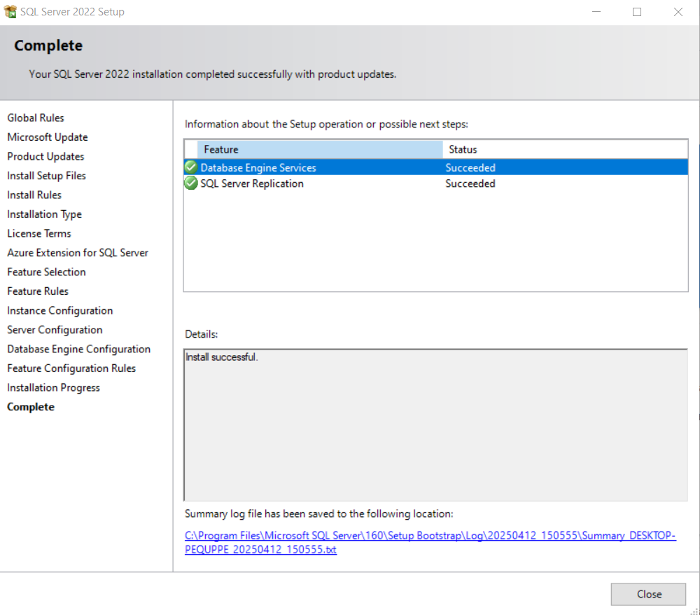Select the Install Setup Files step
The width and height of the screenshot is (700, 615).
pos(46,176)
